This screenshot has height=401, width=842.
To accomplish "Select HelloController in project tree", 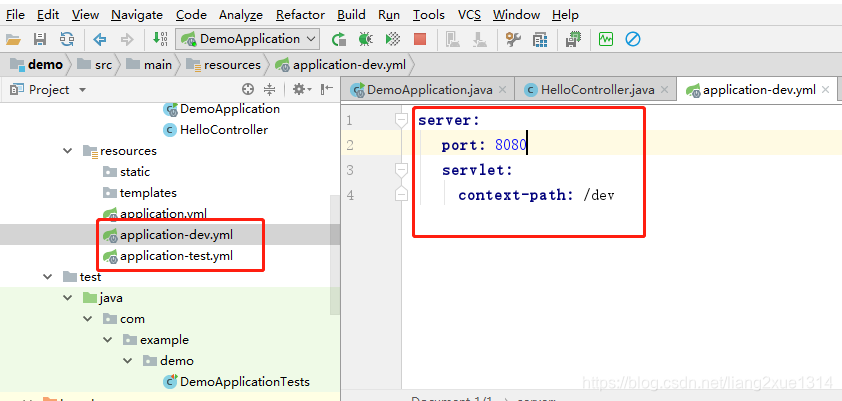I will 216,130.
